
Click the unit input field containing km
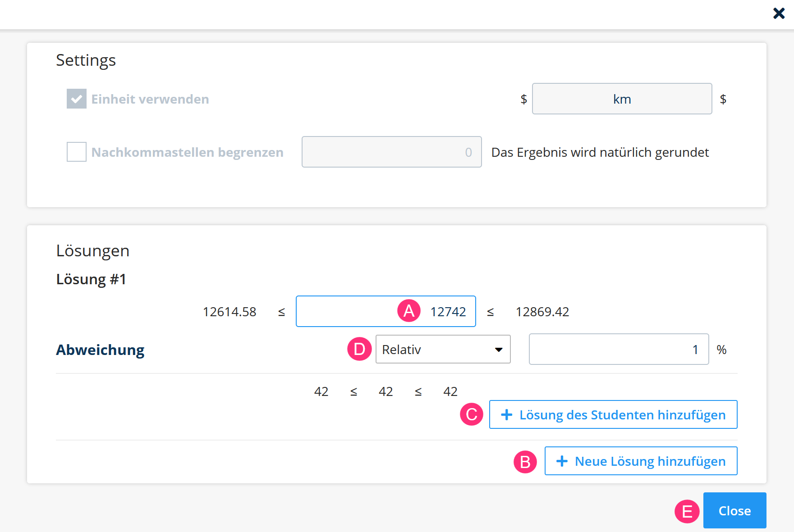click(x=622, y=99)
